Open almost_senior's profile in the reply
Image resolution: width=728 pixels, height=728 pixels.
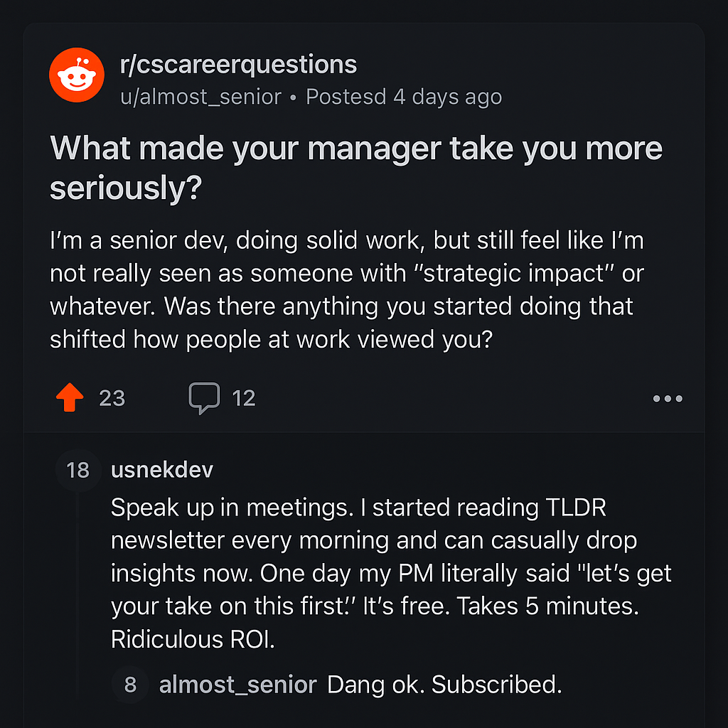[x=237, y=685]
